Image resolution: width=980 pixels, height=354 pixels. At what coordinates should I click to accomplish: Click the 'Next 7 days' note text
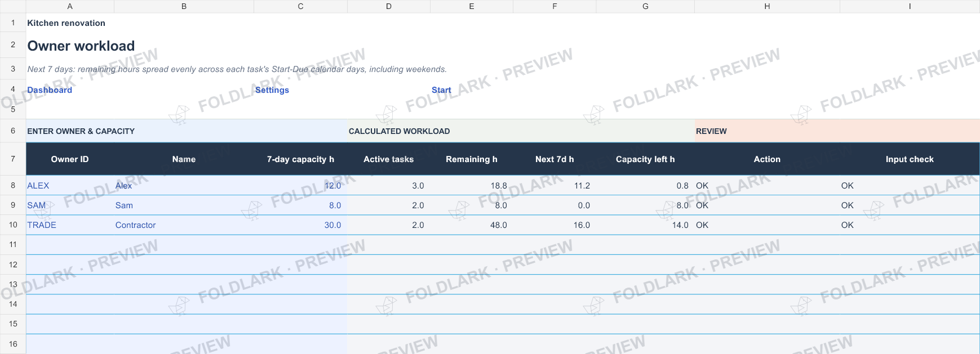237,69
